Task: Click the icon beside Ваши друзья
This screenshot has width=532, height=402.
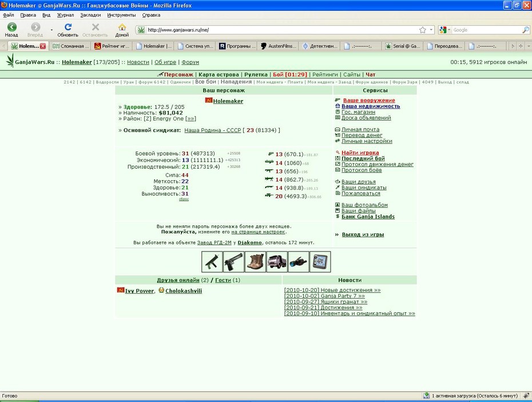Action: coord(338,181)
